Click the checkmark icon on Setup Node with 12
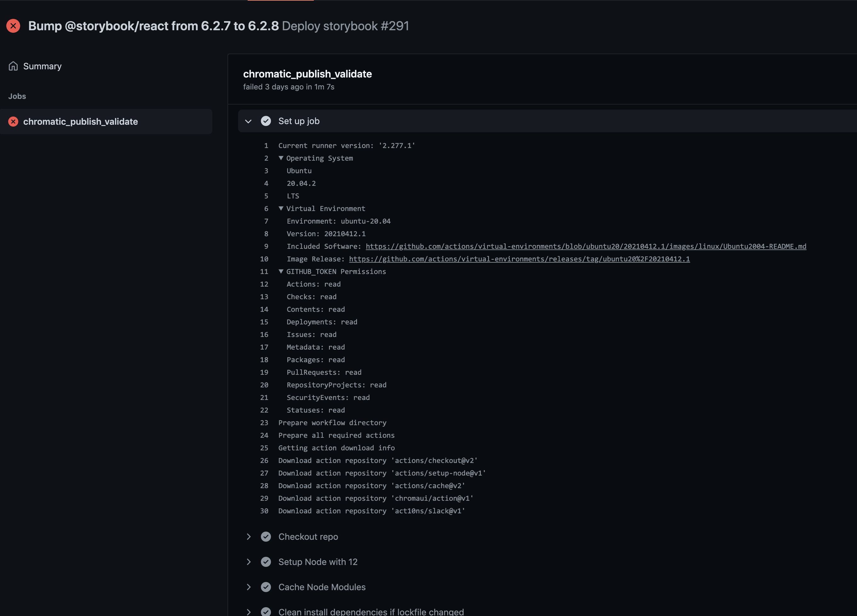 [x=266, y=562]
